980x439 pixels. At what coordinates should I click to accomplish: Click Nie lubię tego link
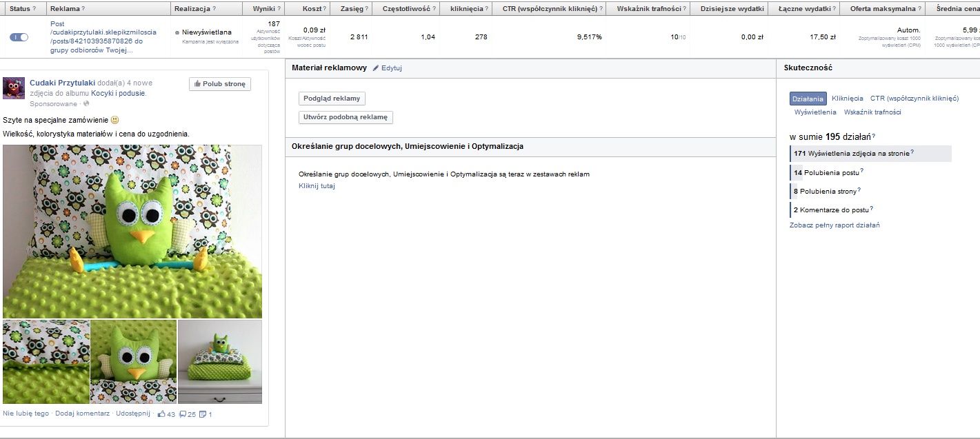[26, 414]
